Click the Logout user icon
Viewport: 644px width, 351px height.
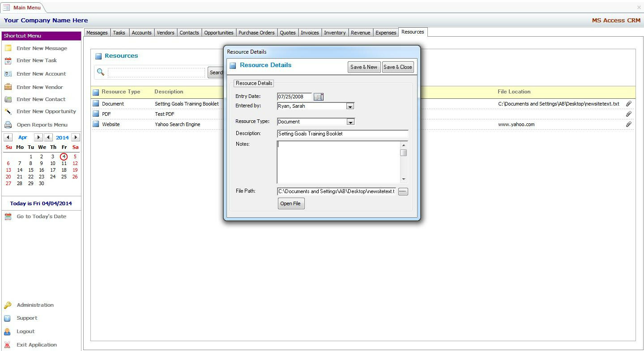coord(8,332)
